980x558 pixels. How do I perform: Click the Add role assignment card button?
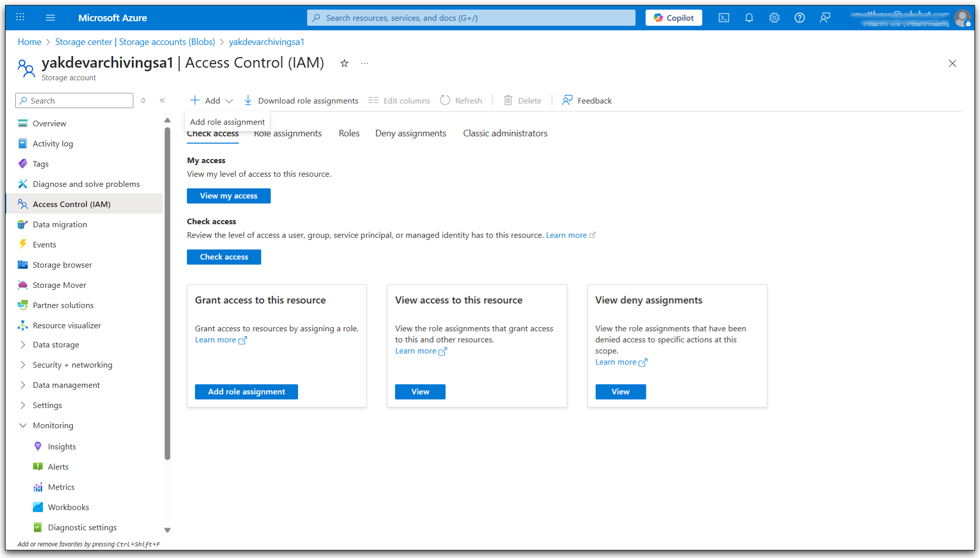pyautogui.click(x=246, y=392)
